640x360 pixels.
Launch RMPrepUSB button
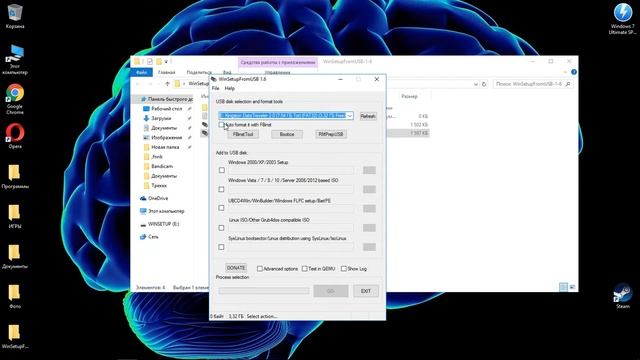(331, 134)
